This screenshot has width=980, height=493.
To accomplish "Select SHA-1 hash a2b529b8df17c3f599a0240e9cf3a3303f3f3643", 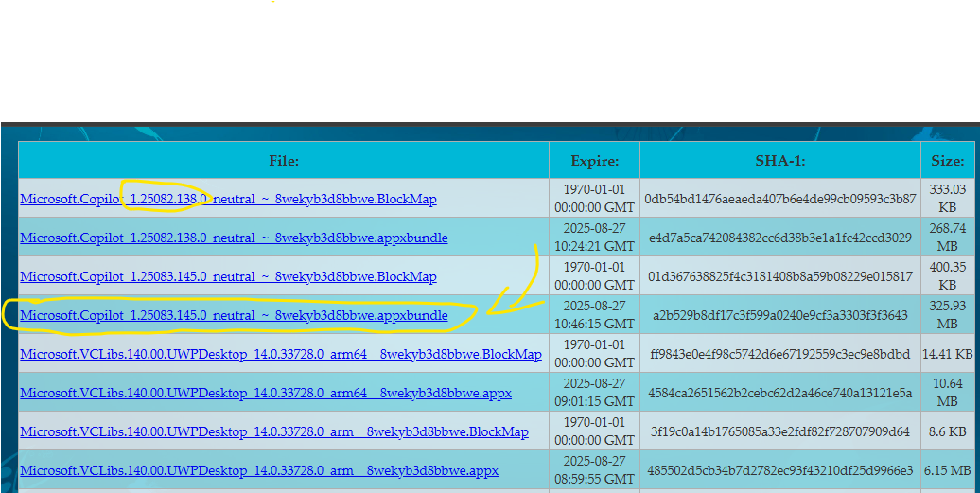I will pos(780,315).
